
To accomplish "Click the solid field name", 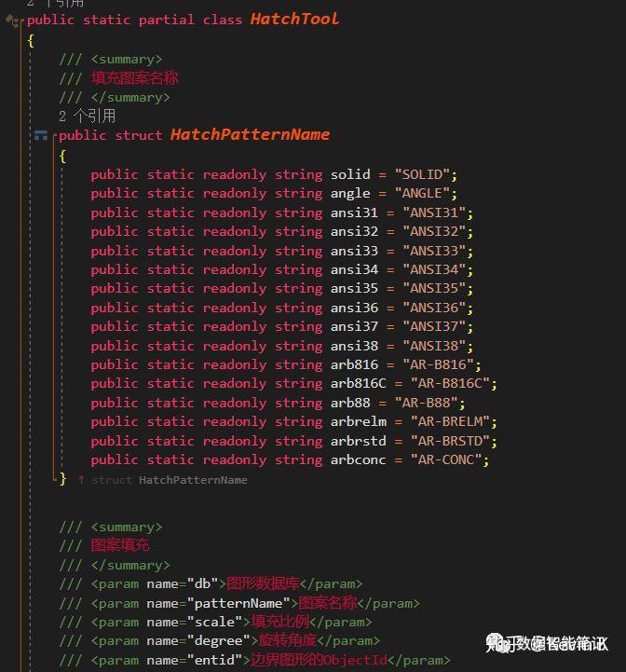I will pos(350,174).
